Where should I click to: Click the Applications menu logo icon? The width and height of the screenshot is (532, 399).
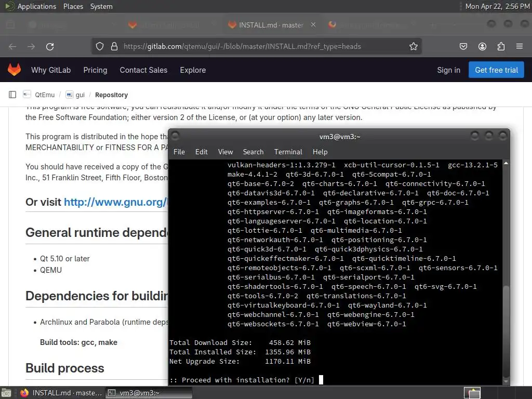9,6
